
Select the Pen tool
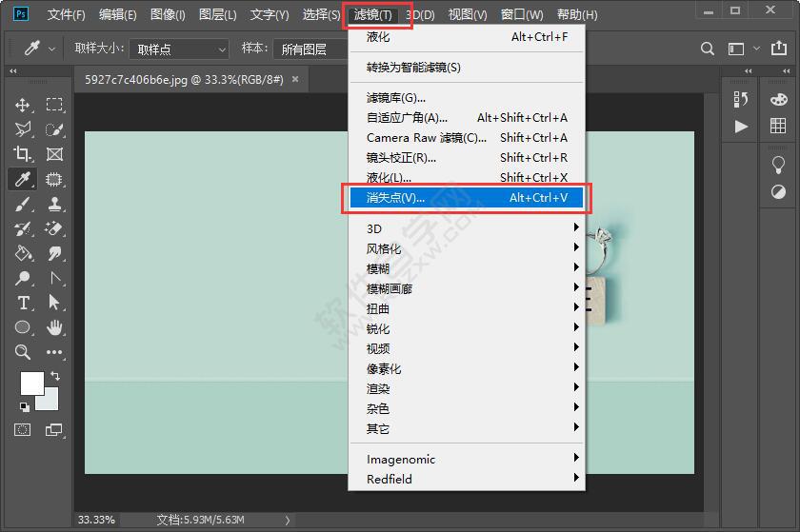pos(54,278)
